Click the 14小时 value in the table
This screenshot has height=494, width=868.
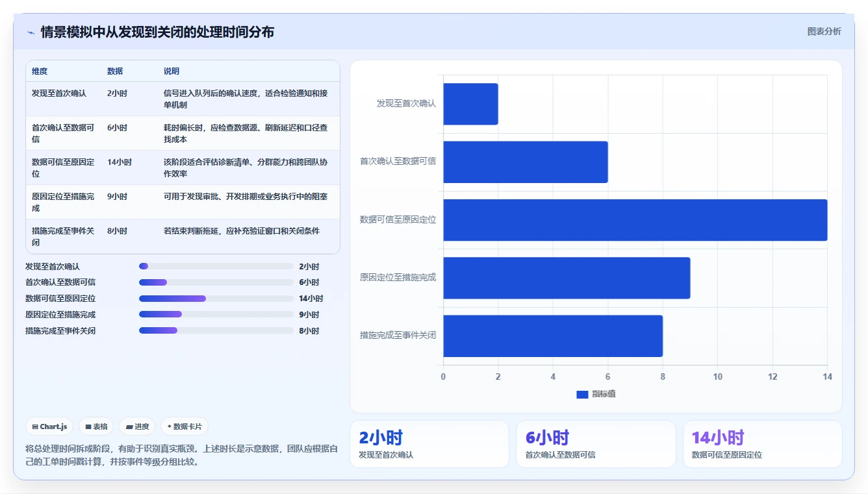(x=120, y=162)
